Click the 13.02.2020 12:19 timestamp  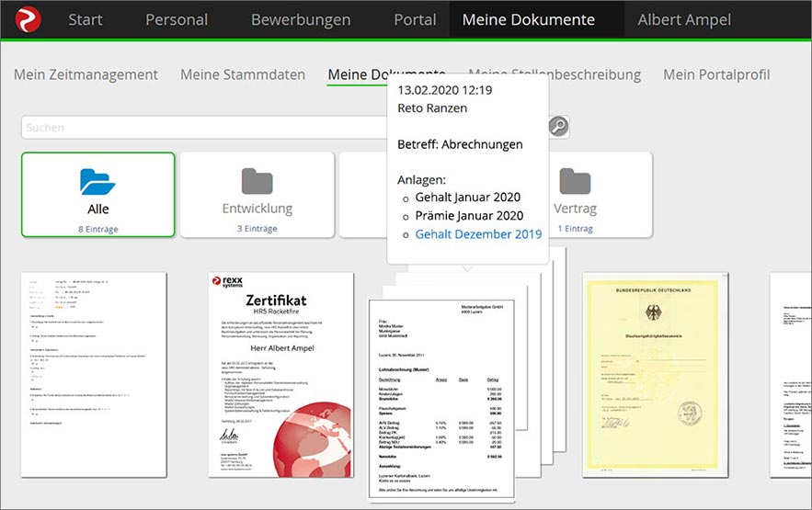tap(445, 90)
